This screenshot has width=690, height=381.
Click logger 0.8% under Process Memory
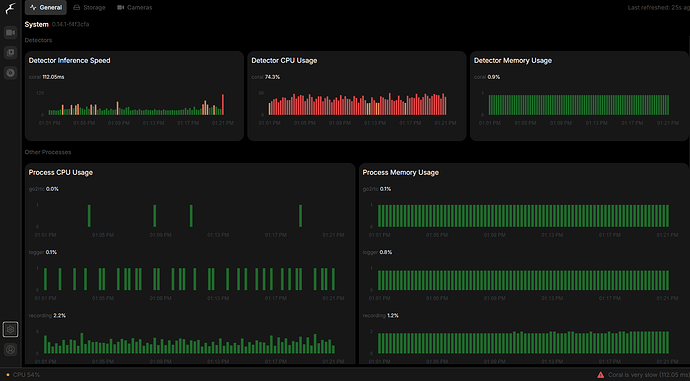(378, 253)
